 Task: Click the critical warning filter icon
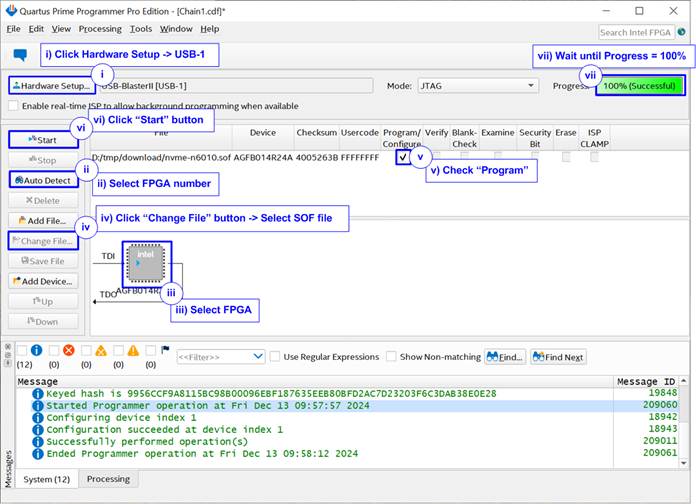pyautogui.click(x=101, y=350)
